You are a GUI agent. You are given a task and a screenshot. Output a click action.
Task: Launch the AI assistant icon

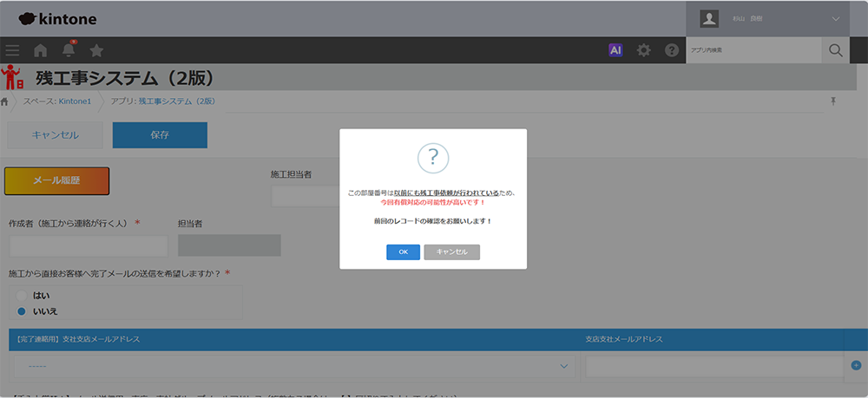615,50
